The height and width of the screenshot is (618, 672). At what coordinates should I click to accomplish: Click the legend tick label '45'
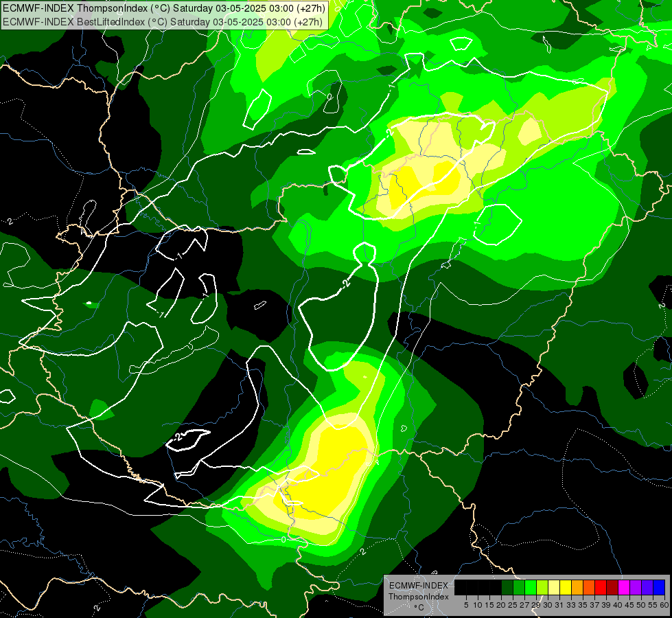coord(629,605)
